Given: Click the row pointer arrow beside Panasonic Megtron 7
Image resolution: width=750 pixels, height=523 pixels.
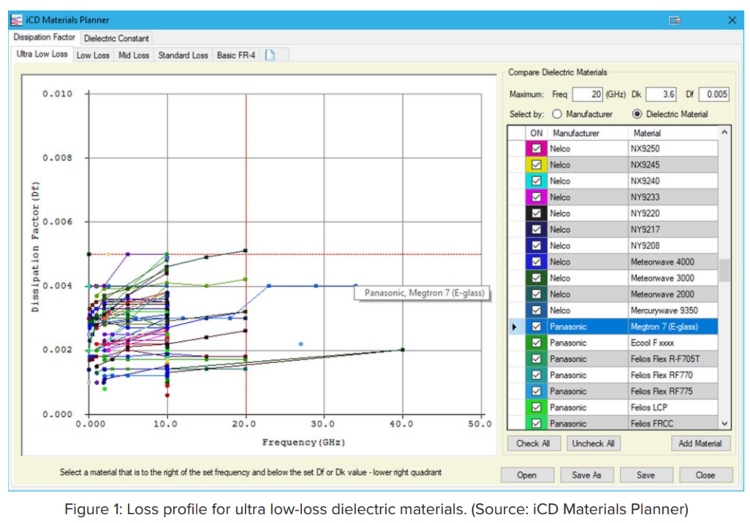Looking at the screenshot, I should (x=514, y=327).
